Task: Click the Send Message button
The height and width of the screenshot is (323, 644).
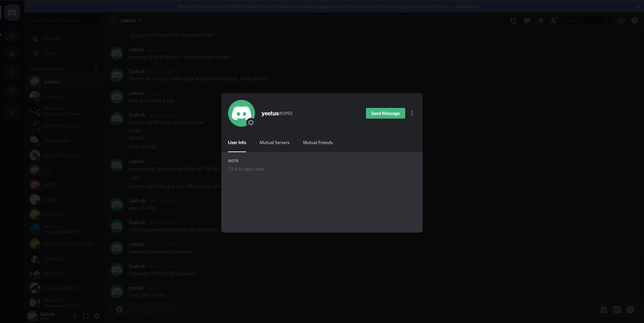Action: coord(385,113)
